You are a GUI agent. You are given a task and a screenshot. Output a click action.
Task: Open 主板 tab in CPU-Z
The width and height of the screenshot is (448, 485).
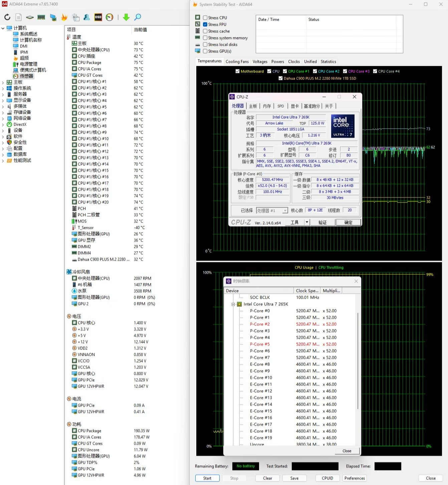253,106
